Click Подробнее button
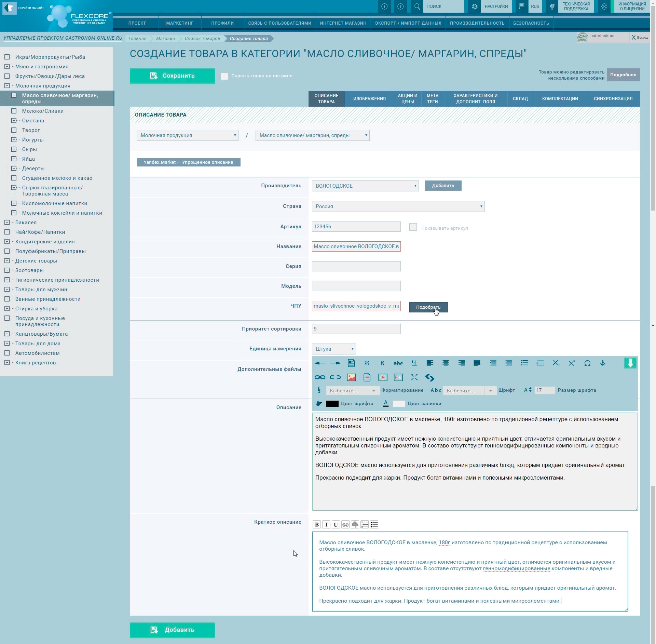Image resolution: width=656 pixels, height=644 pixels. (623, 75)
